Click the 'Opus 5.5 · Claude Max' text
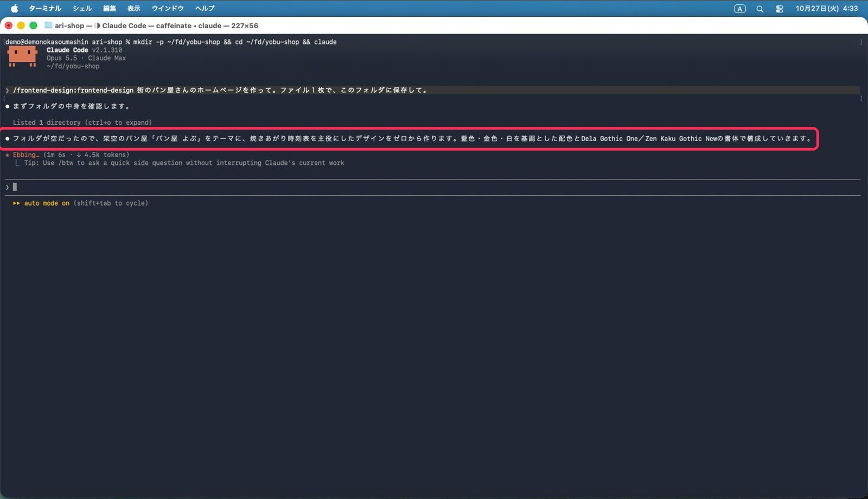The height and width of the screenshot is (499, 868). coord(86,58)
